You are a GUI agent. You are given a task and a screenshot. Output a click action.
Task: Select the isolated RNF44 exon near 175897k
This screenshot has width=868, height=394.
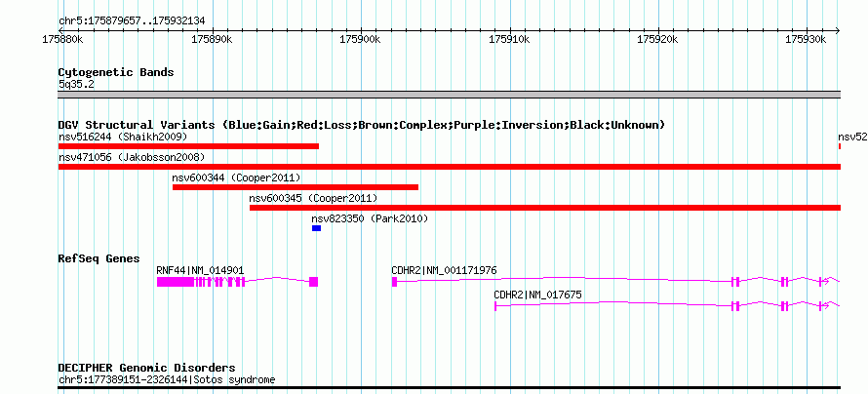(x=313, y=282)
